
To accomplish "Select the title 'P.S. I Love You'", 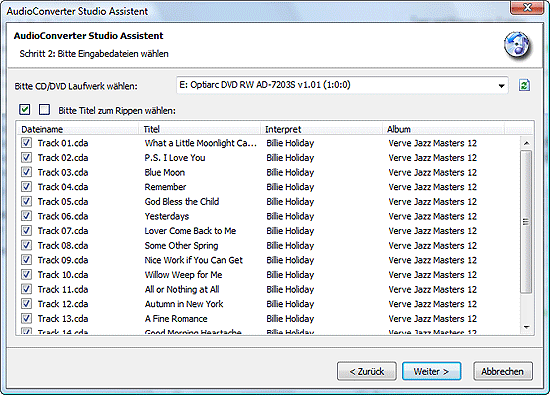I will point(175,158).
